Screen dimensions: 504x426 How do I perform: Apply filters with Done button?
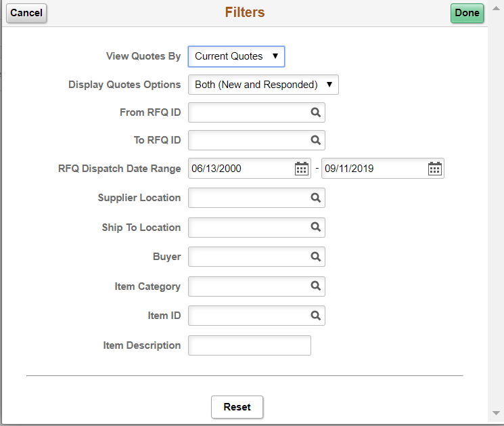[x=467, y=13]
